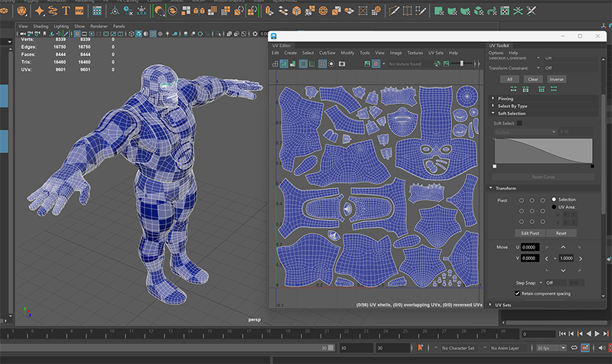Click the Edit Pivot button
This screenshot has width=612, height=364.
coord(530,232)
